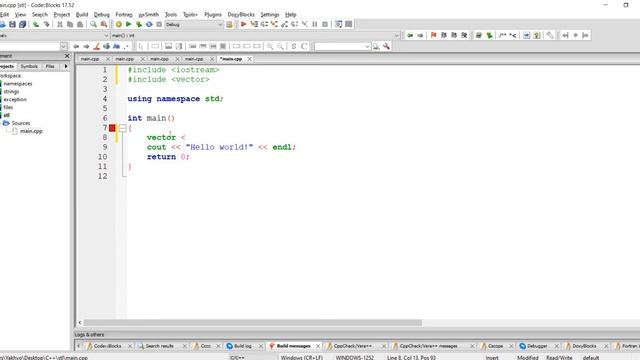Select the namespaces project in tree
The image size is (640, 360).
18,84
